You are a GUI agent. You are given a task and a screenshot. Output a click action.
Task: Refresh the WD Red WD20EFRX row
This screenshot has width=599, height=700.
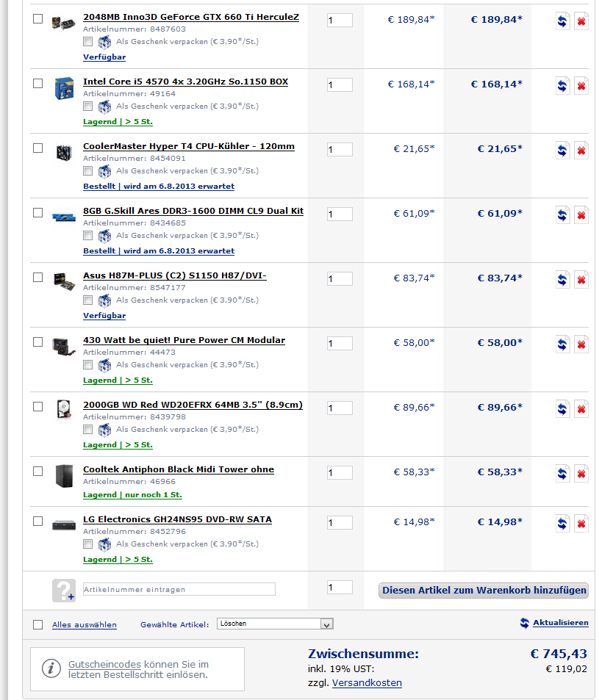562,409
